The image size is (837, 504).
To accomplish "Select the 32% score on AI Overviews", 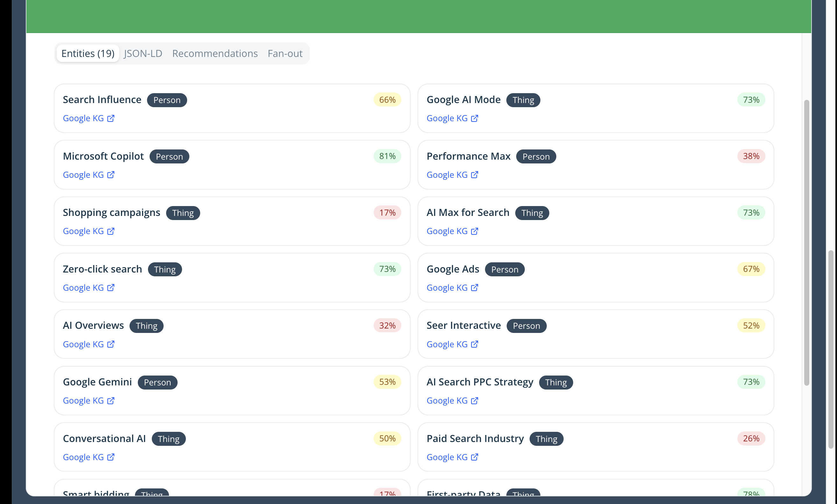I will 387,326.
